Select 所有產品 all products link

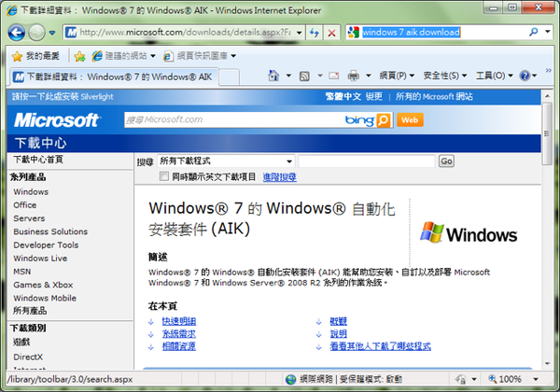click(x=30, y=311)
